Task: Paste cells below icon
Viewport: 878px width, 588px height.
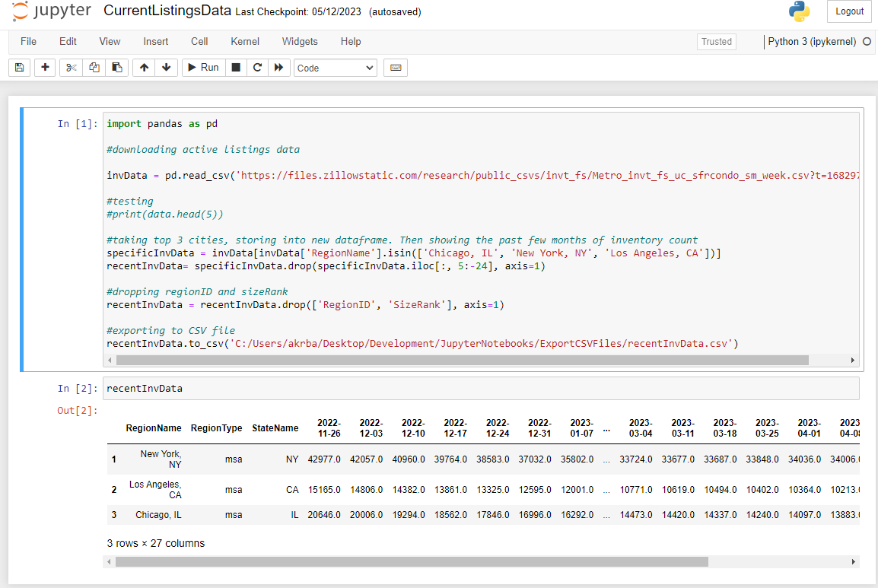Action: (x=116, y=68)
